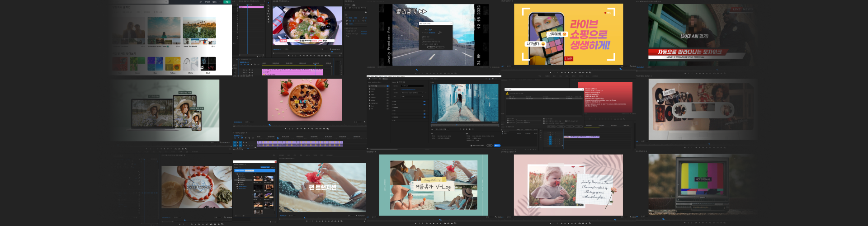Image resolution: width=868 pixels, height=226 pixels.
Task: Click the grey button left of the Export button
Action: [490, 146]
